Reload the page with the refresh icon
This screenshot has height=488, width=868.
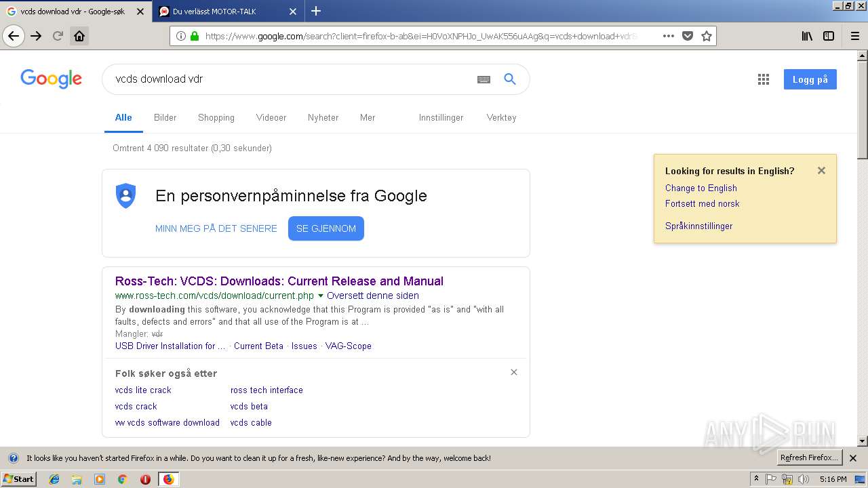tap(58, 36)
